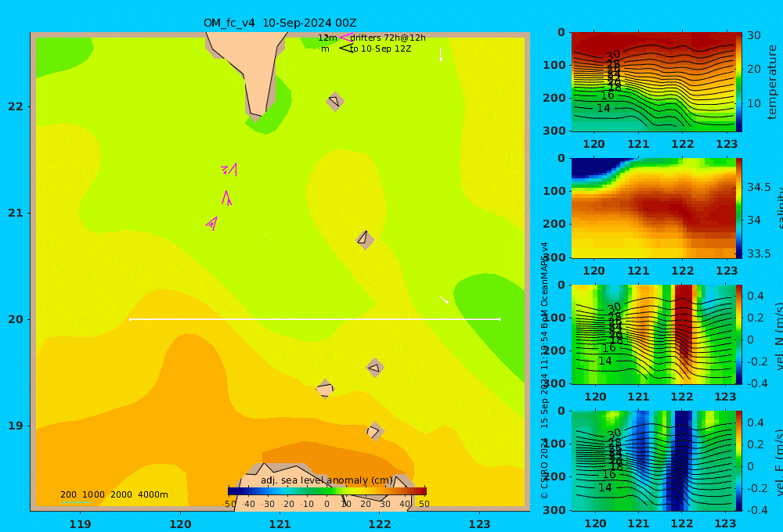This screenshot has width=783, height=532.
Task: Click the white drifter track near 22.5N 122.6E
Action: pos(441,55)
